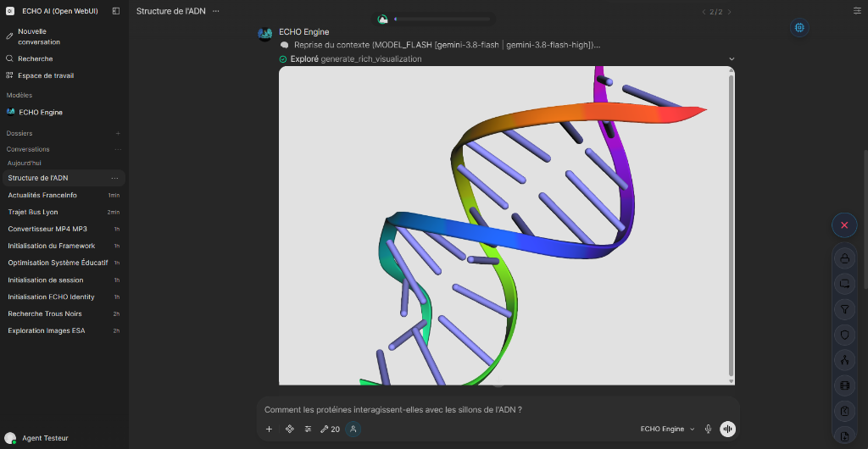The height and width of the screenshot is (449, 868).
Task: Open options for Structure de l'ADN conversation row
Action: tap(114, 178)
